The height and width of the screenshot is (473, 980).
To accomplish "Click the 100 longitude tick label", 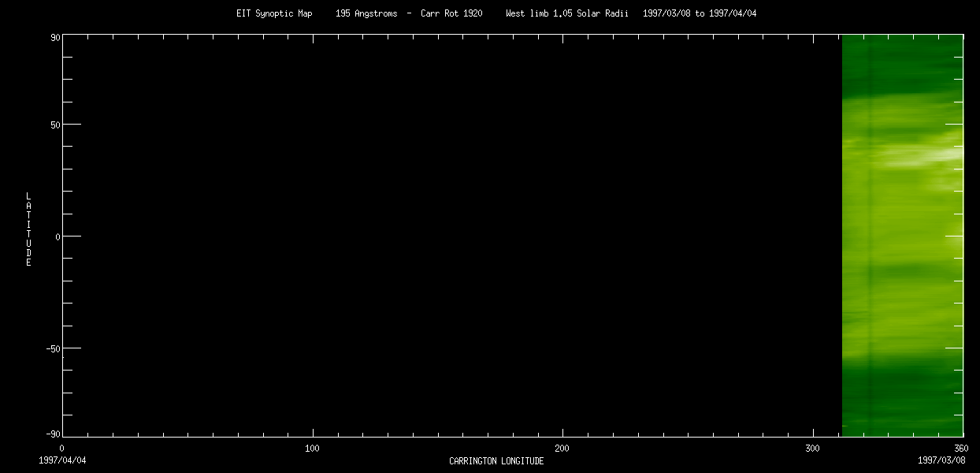I will pos(312,449).
